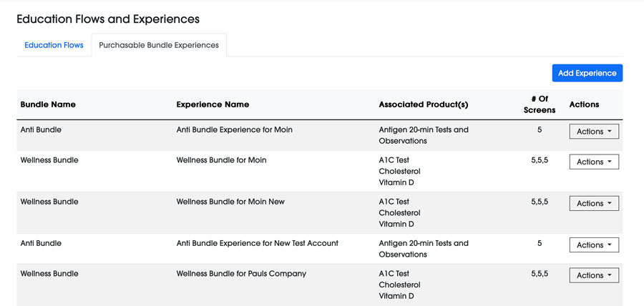This screenshot has width=644, height=306.
Task: Click the Experience Name column header
Action: pyautogui.click(x=213, y=104)
